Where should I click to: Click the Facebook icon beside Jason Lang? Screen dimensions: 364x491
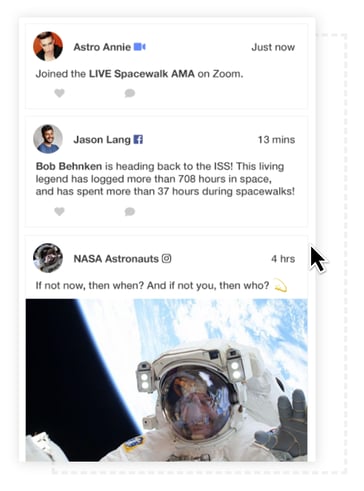pos(138,139)
